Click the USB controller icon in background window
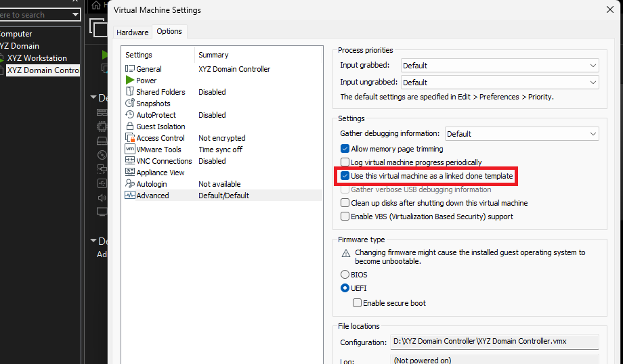The width and height of the screenshot is (623, 364). (102, 183)
